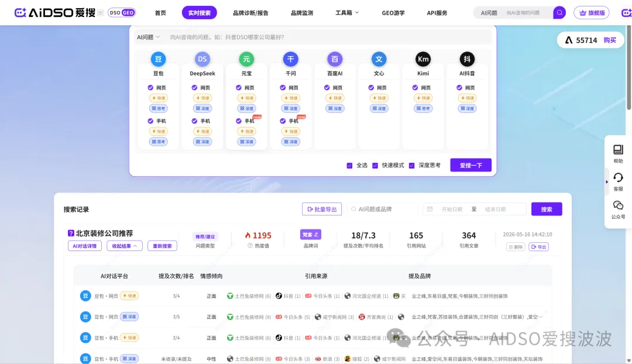Toggle the 快速模式 checkbox
This screenshot has height=364, width=632.
point(375,166)
